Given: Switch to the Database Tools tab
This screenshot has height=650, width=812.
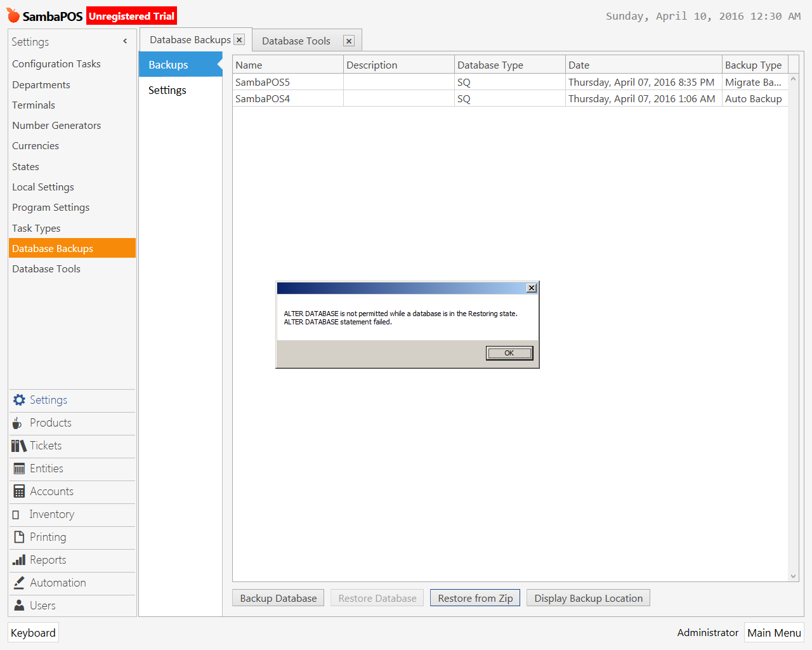Looking at the screenshot, I should [296, 40].
